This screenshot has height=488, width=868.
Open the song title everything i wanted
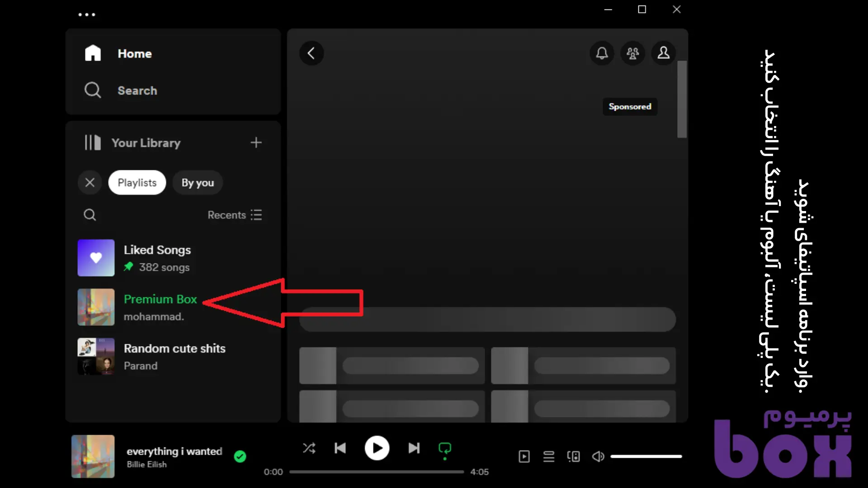click(x=175, y=451)
